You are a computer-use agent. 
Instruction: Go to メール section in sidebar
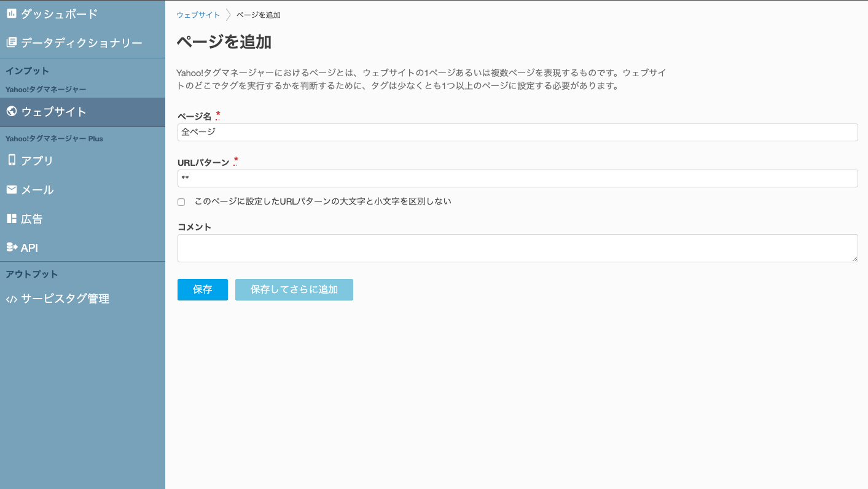37,190
